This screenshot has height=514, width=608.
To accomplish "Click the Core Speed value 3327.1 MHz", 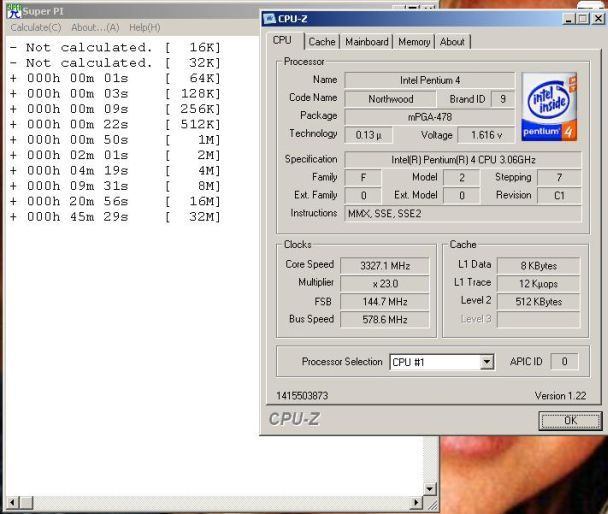I will click(x=385, y=266).
